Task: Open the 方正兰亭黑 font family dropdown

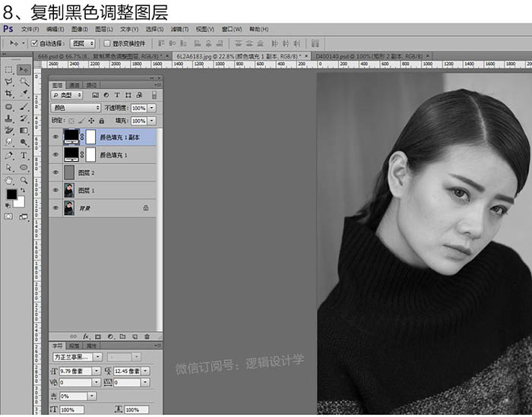Action: pyautogui.click(x=97, y=357)
